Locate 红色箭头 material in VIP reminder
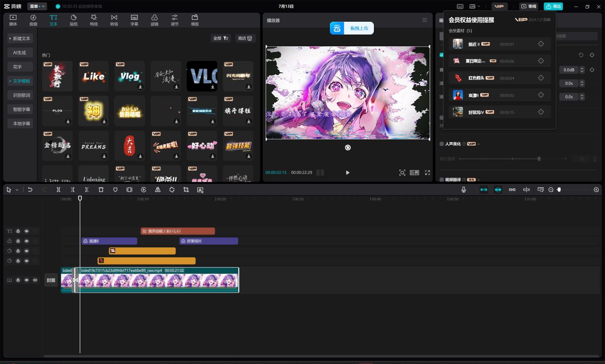This screenshot has height=364, width=605. [541, 78]
